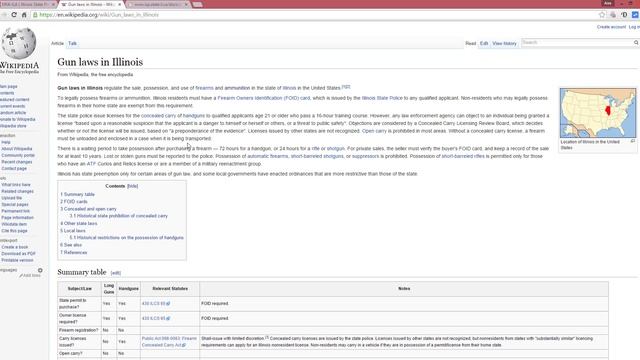Viewport: 640px width, 360px height.
Task: Open the Page information sidebar link
Action: point(18,218)
